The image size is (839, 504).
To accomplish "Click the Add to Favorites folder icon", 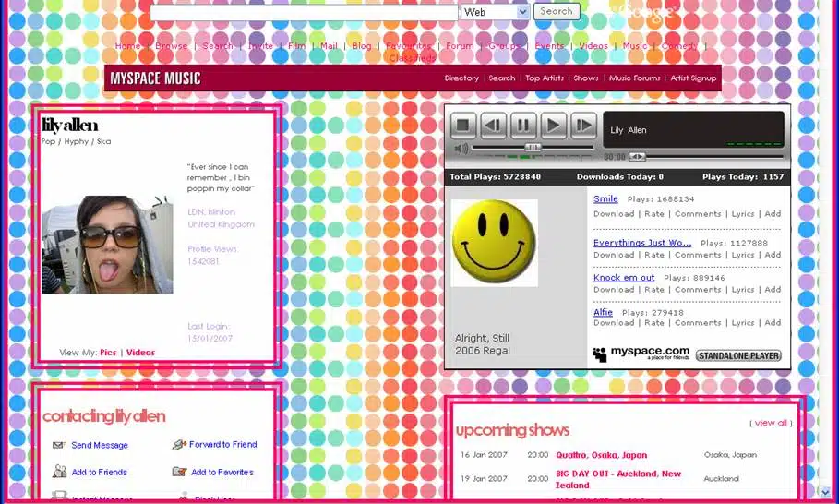I will [x=179, y=472].
